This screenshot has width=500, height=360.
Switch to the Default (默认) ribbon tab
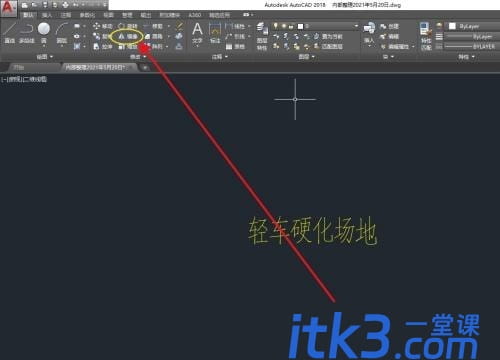[28, 15]
